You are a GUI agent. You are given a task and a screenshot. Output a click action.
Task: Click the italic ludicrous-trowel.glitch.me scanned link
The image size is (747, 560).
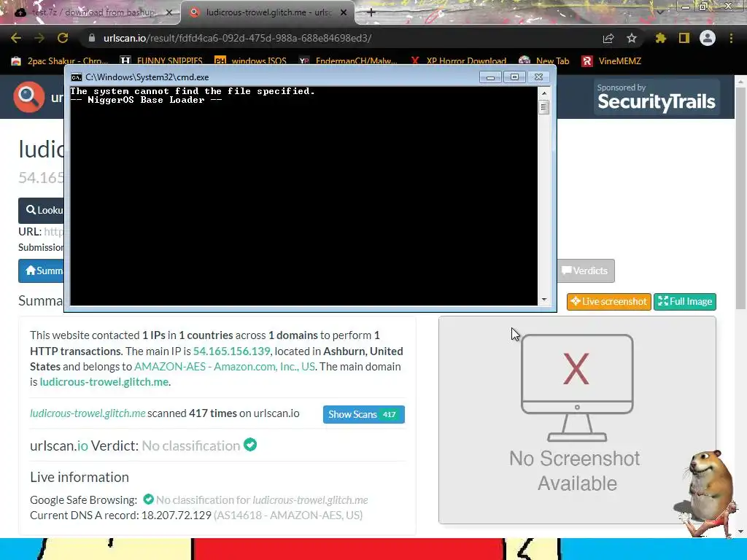88,413
